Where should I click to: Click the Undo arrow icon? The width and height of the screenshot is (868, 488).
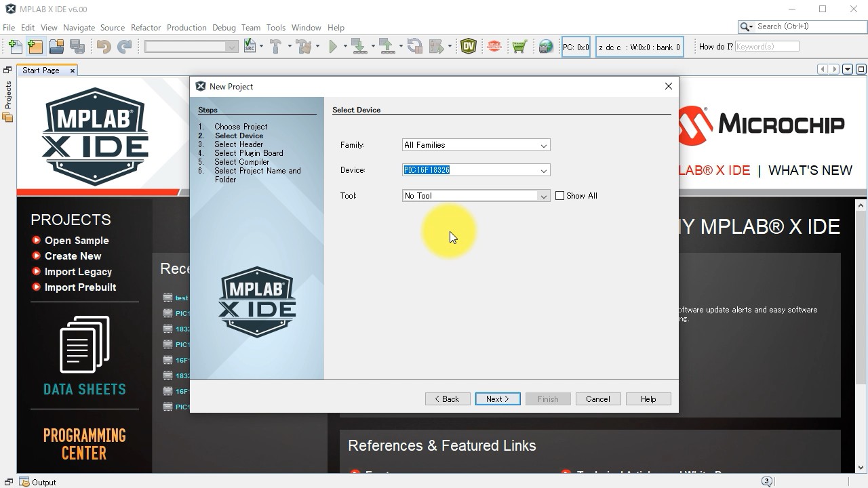coord(104,47)
